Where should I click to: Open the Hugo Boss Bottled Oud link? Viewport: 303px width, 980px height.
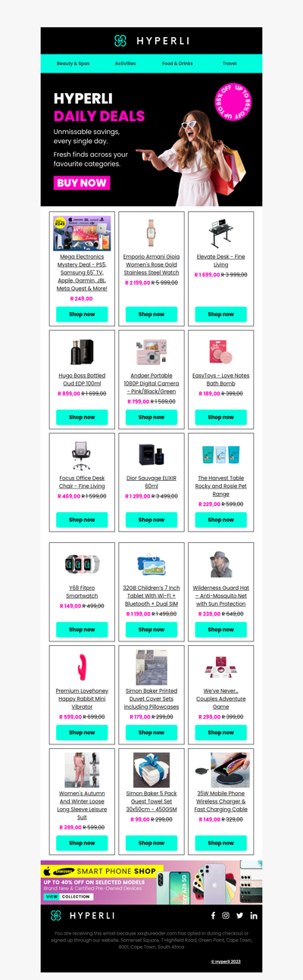pyautogui.click(x=82, y=379)
